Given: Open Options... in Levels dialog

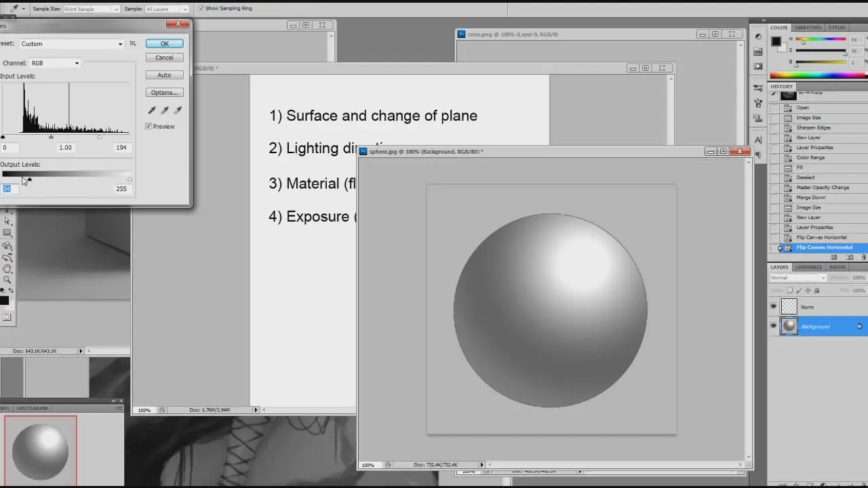Looking at the screenshot, I should pyautogui.click(x=164, y=93).
